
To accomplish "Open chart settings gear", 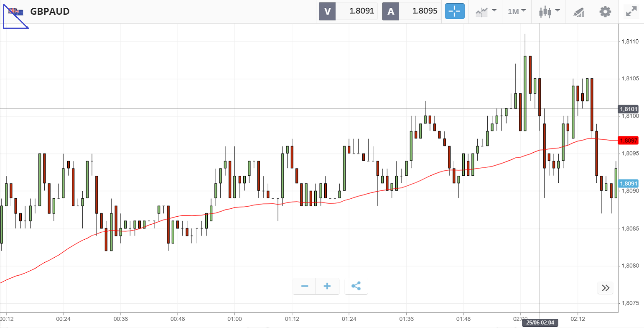I will (605, 11).
